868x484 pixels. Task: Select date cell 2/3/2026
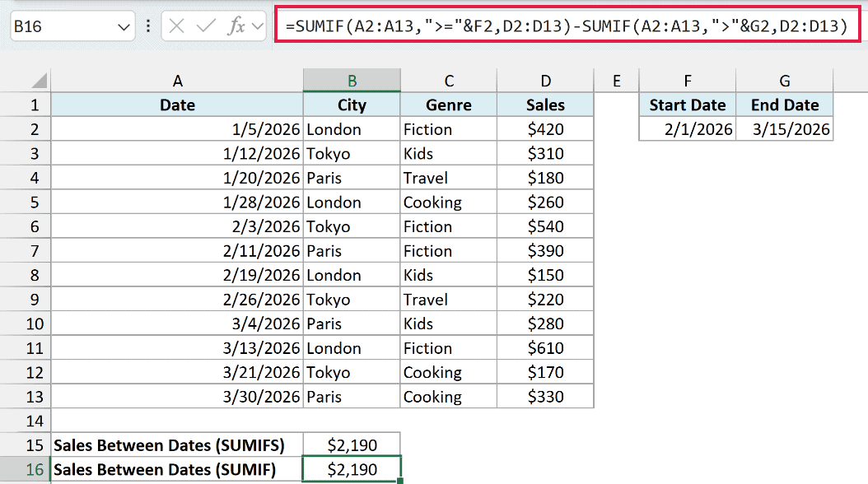177,227
